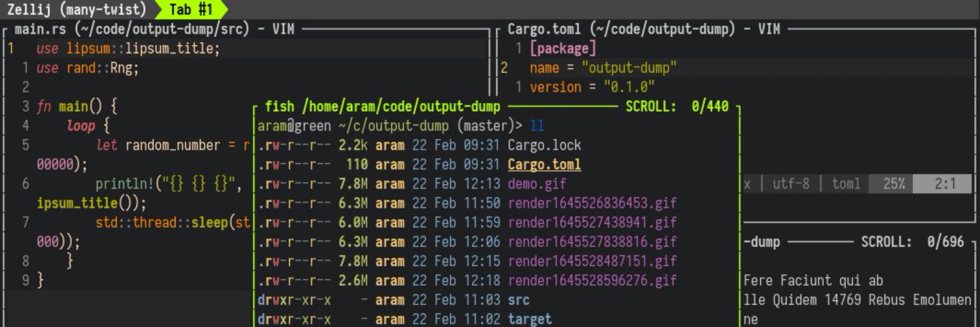
Task: Click the SCROLL 0/696 indicator
Action: [912, 242]
